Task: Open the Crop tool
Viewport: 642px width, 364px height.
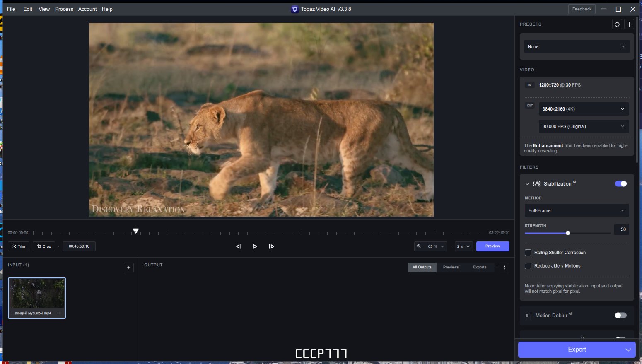Action: [x=44, y=246]
